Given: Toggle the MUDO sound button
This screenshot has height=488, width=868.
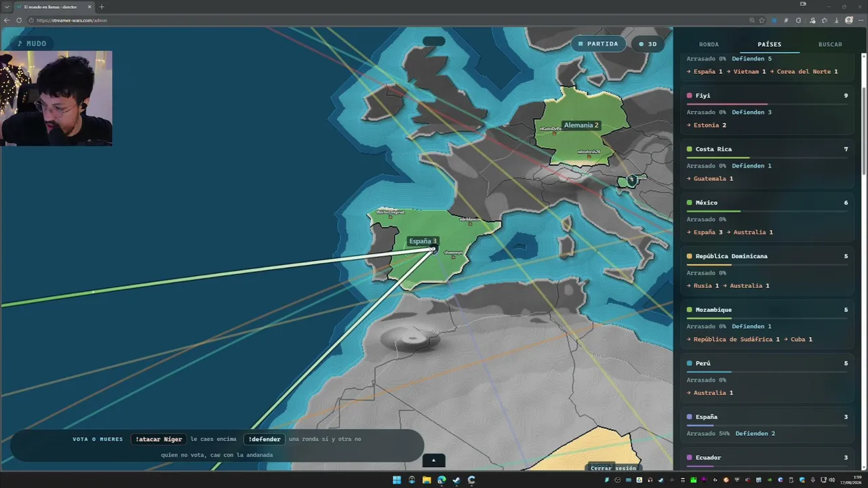Looking at the screenshot, I should coord(32,43).
